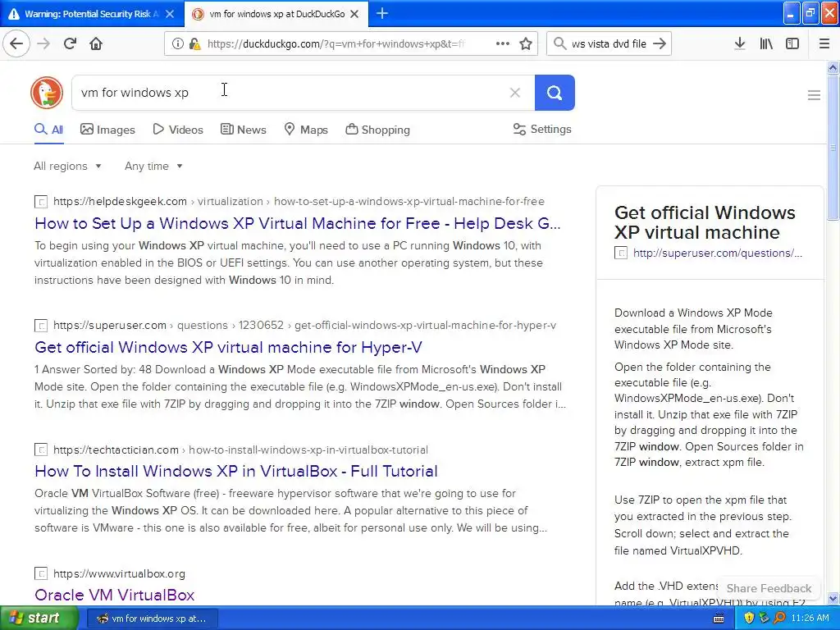Image resolution: width=840 pixels, height=630 pixels.
Task: Click helpdeskgeek.com result favicon
Action: (x=41, y=202)
